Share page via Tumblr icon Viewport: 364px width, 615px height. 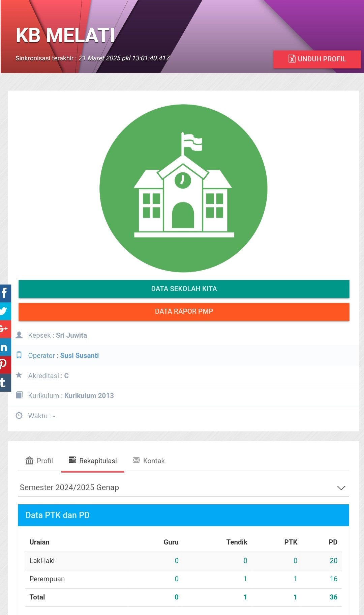click(x=5, y=383)
